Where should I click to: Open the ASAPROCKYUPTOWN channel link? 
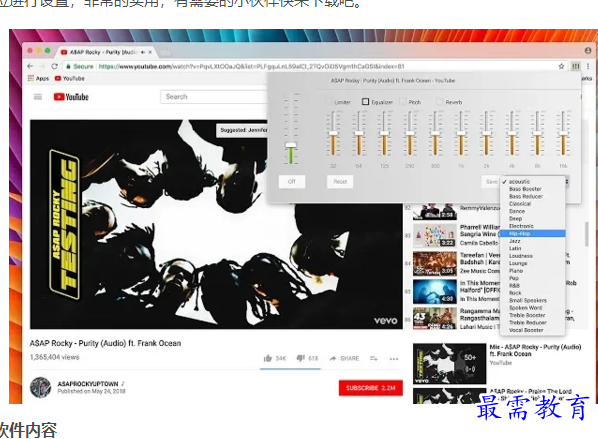[88, 384]
